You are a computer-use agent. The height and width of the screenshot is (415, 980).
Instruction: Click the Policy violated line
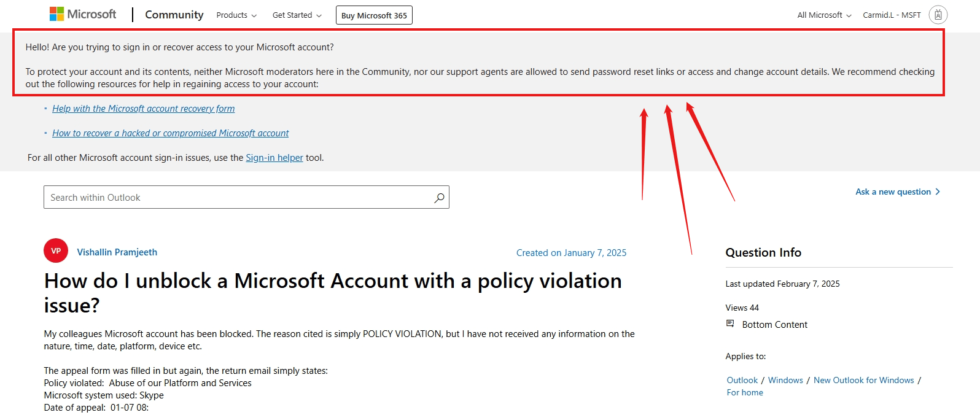point(147,383)
